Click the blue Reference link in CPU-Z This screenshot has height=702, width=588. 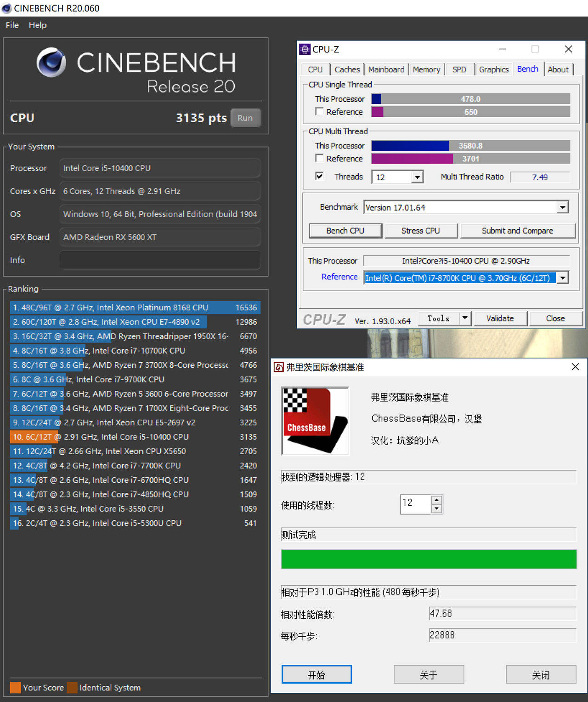pyautogui.click(x=339, y=276)
